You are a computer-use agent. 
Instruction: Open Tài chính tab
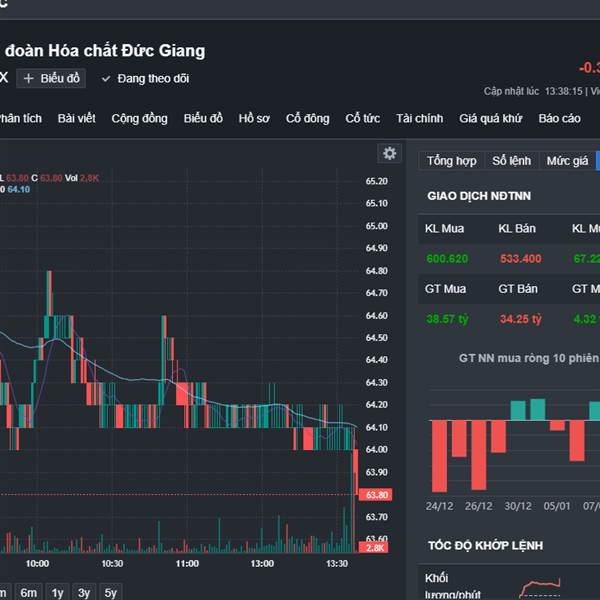419,118
